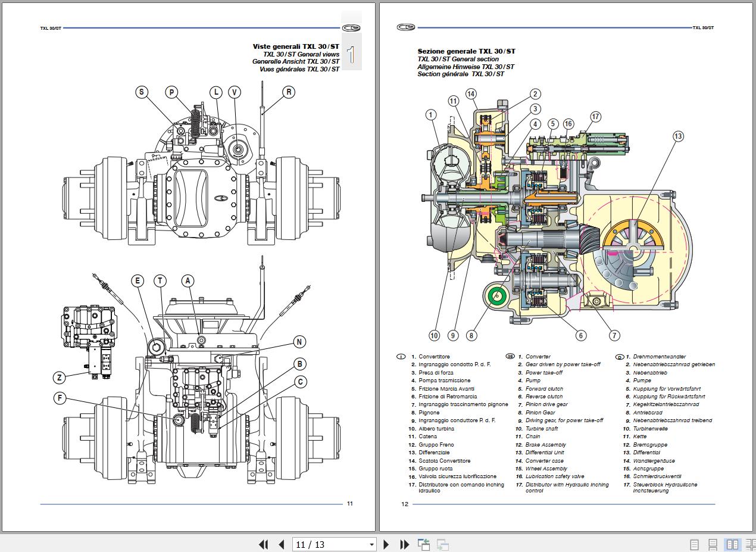Viewport: 756px width, 552px height.
Task: Click the 'Viste generali TXL 30/ST' heading
Action: click(296, 46)
